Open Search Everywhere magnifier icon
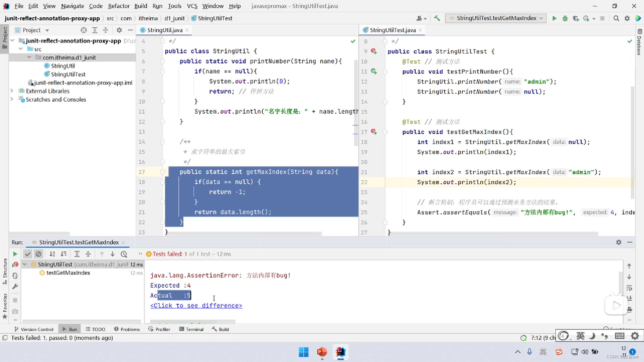 pos(616,18)
